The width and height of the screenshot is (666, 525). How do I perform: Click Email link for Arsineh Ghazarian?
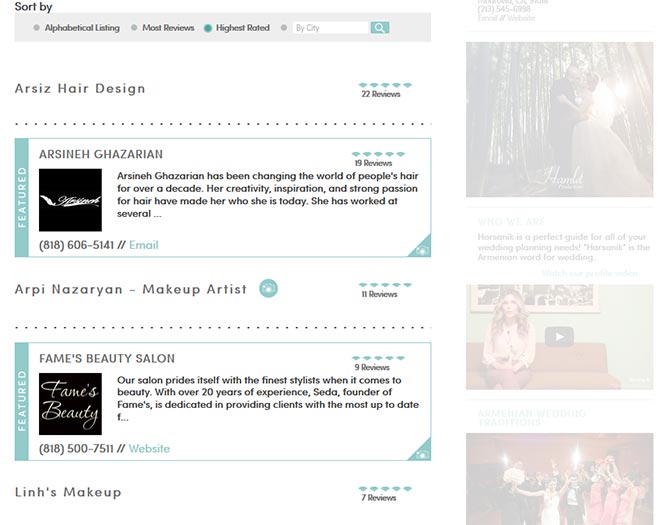point(143,245)
